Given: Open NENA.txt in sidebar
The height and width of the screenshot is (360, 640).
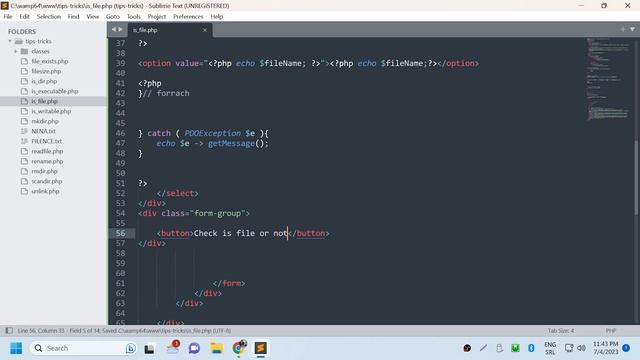Looking at the screenshot, I should click(x=43, y=131).
